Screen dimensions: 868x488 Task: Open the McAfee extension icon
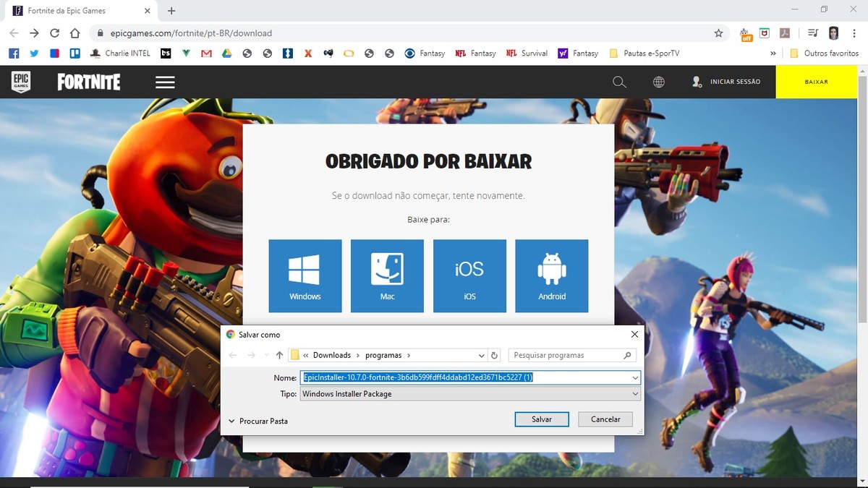pos(765,33)
